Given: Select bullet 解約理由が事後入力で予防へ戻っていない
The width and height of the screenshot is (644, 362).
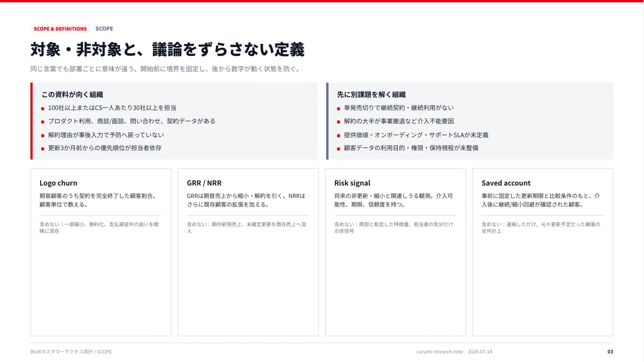Looking at the screenshot, I should click(106, 135).
